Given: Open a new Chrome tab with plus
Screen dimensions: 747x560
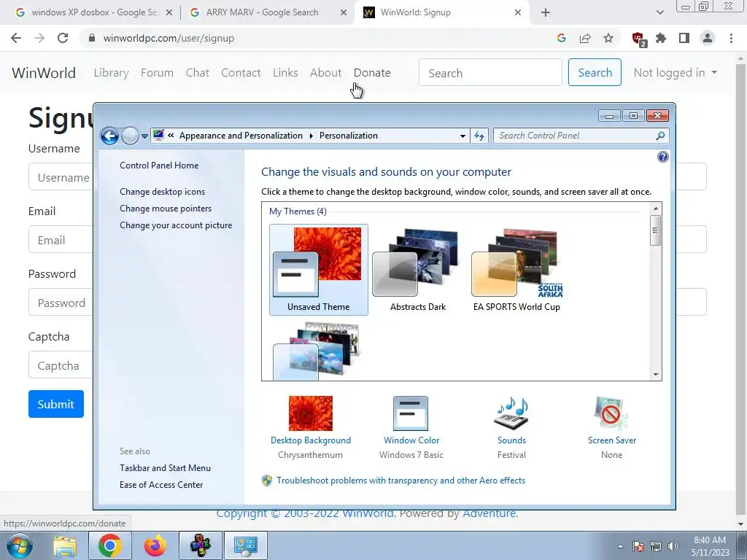Looking at the screenshot, I should click(x=546, y=13).
